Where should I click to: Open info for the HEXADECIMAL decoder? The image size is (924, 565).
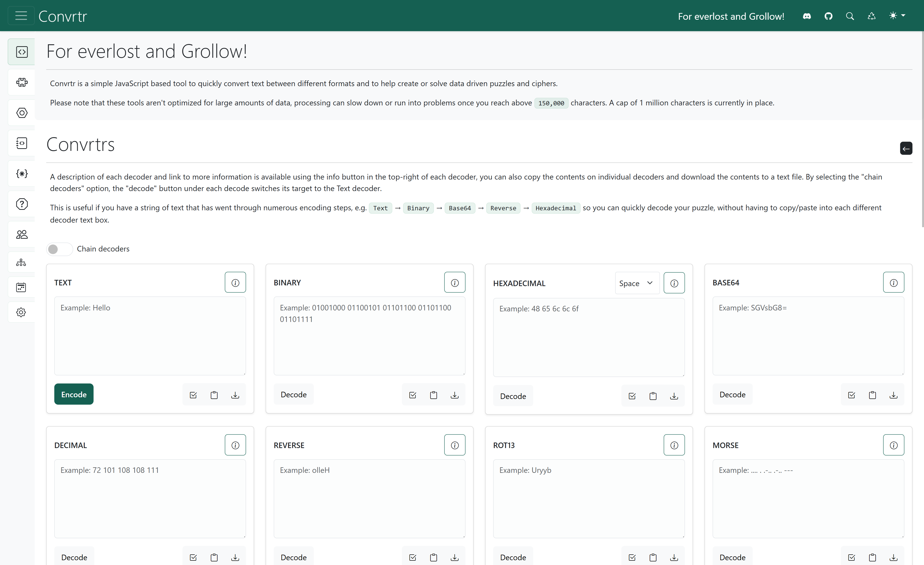[x=674, y=283]
